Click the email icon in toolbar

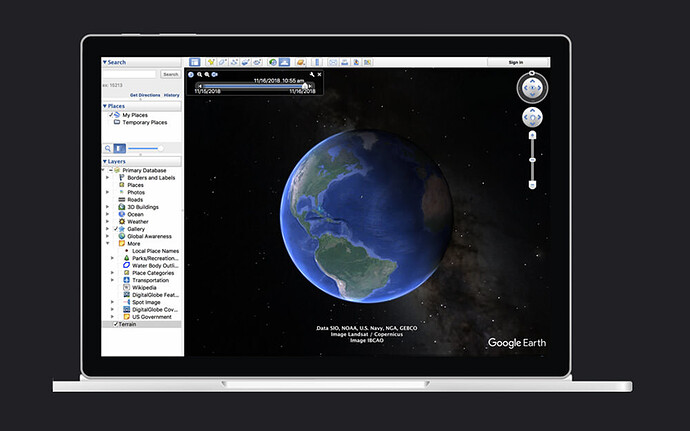tap(333, 62)
